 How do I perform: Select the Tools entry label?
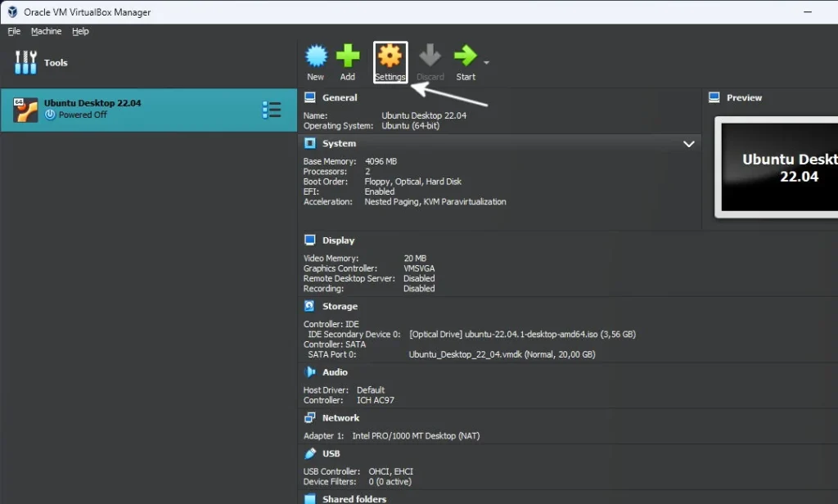click(x=56, y=62)
